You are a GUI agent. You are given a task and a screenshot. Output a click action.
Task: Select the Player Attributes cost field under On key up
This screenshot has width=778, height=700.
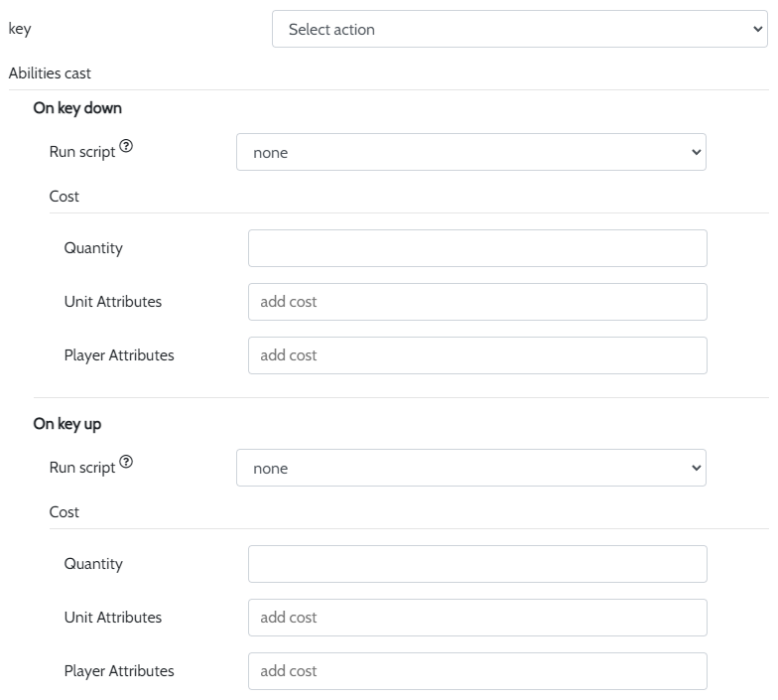(x=477, y=671)
